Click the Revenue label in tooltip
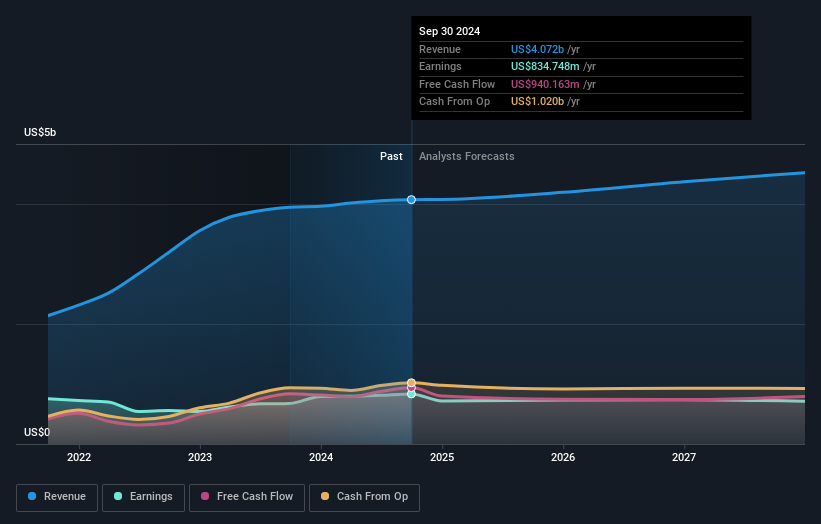 pos(440,49)
